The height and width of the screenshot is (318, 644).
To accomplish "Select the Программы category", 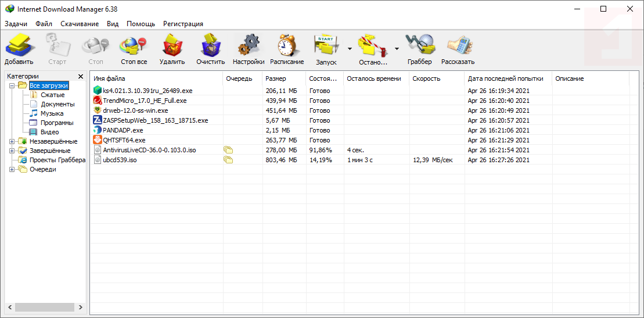I will point(57,123).
